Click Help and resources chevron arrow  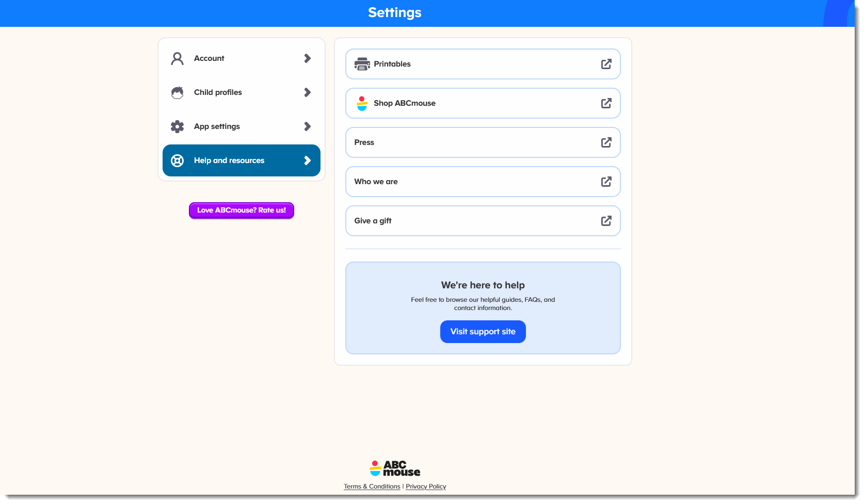pos(308,160)
